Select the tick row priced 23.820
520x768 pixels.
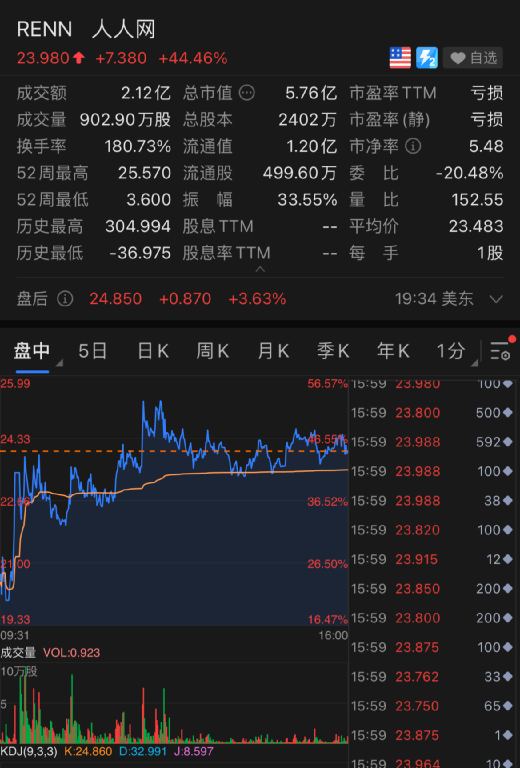click(433, 530)
